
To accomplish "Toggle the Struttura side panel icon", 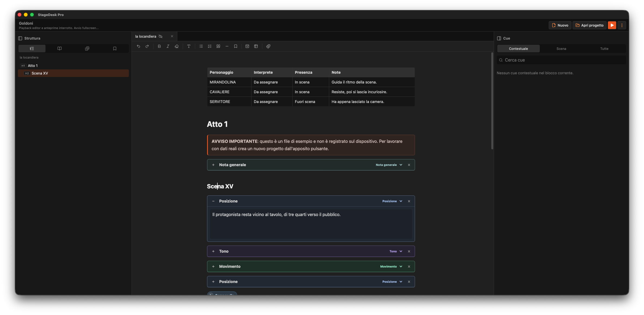I will coord(20,38).
